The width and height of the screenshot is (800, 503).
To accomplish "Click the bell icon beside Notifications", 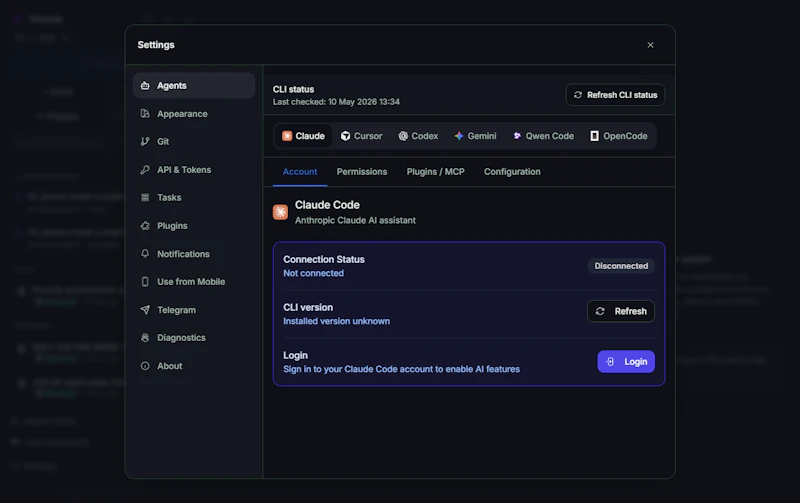I will click(145, 253).
